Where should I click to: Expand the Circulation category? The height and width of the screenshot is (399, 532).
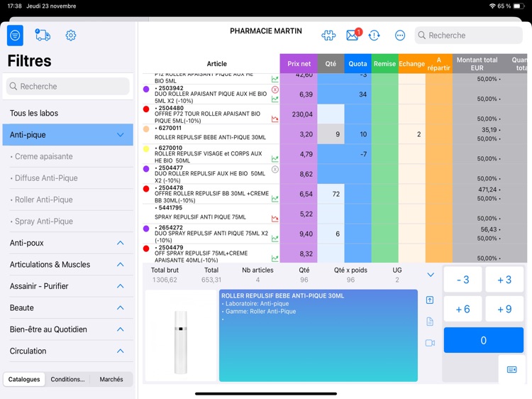pyautogui.click(x=120, y=351)
